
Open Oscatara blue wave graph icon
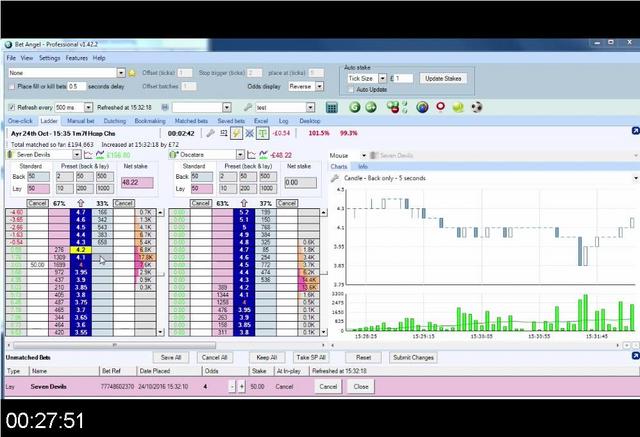263,155
